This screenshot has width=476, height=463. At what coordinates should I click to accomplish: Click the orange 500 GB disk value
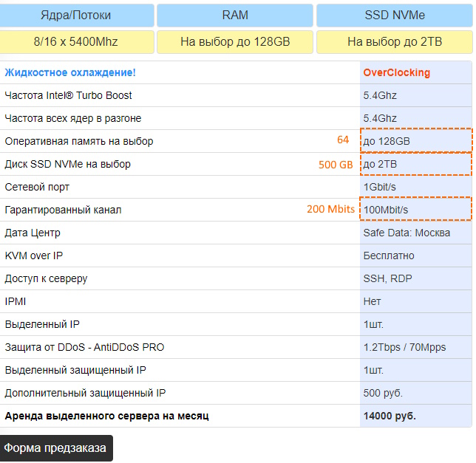(336, 164)
